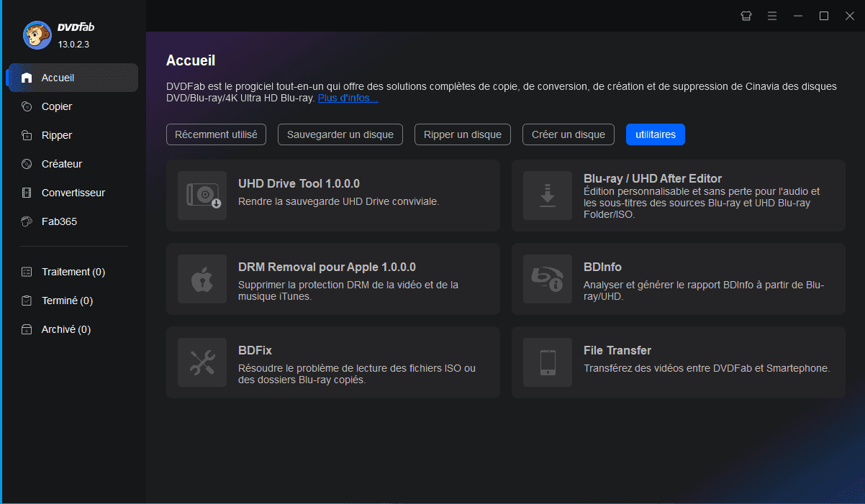Launch DRM Removal pour Apple 1.0.0.0
Screen dimensions: 865x504
tap(327, 267)
